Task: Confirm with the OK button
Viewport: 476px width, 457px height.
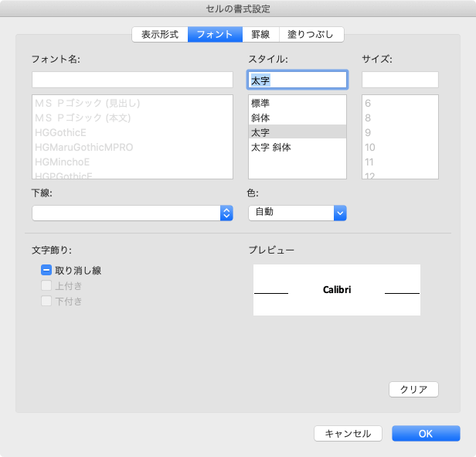Action: (x=426, y=434)
